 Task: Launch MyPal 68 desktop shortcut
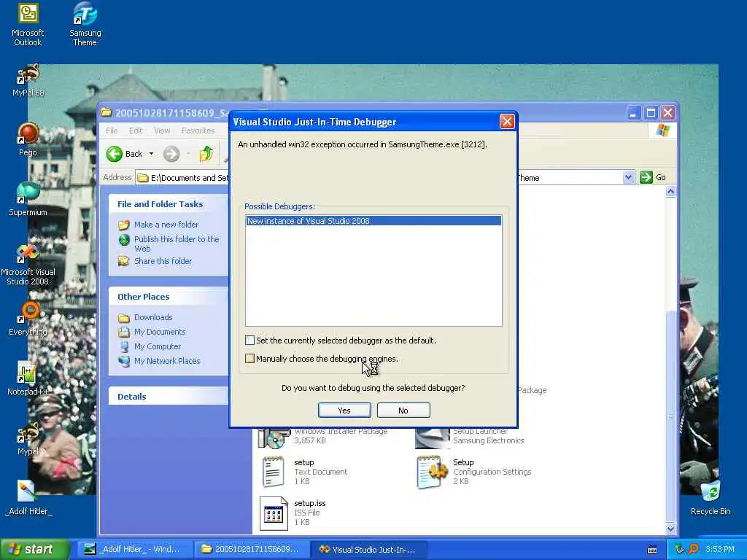click(28, 81)
